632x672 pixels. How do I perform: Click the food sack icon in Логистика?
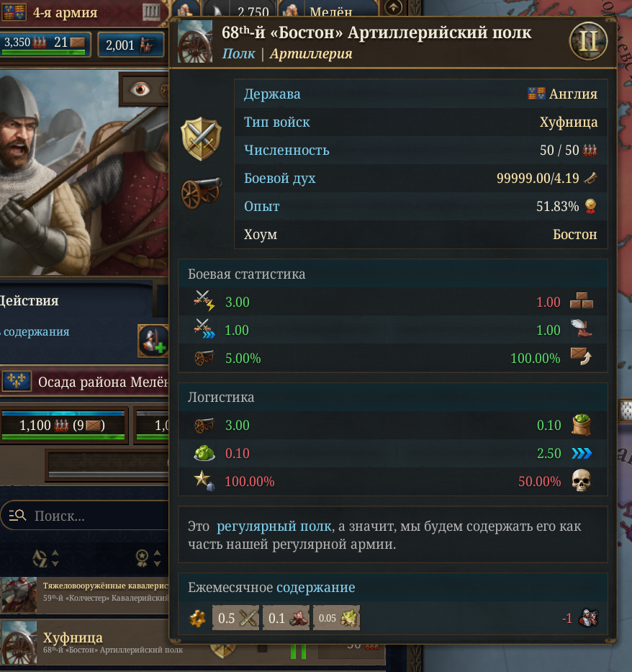[582, 425]
